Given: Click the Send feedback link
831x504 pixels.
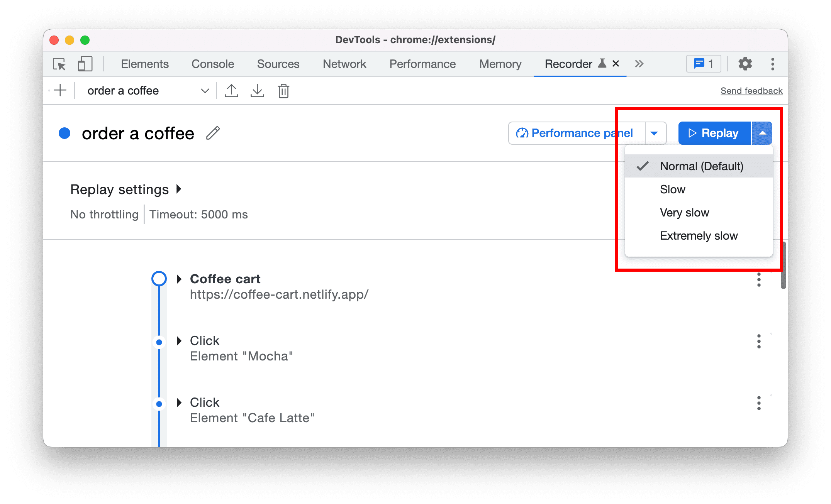Looking at the screenshot, I should (x=751, y=91).
